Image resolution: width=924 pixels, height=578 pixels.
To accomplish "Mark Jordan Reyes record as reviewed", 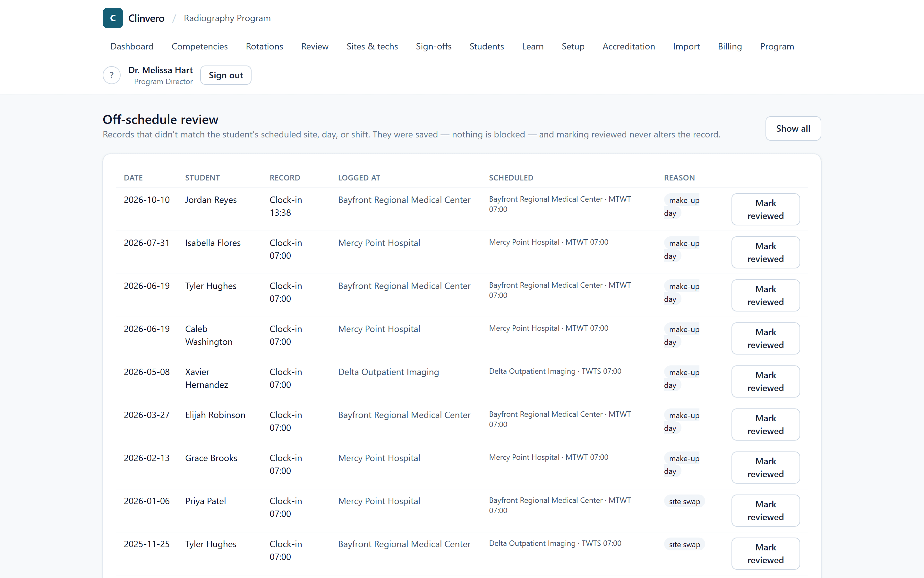I will [766, 209].
